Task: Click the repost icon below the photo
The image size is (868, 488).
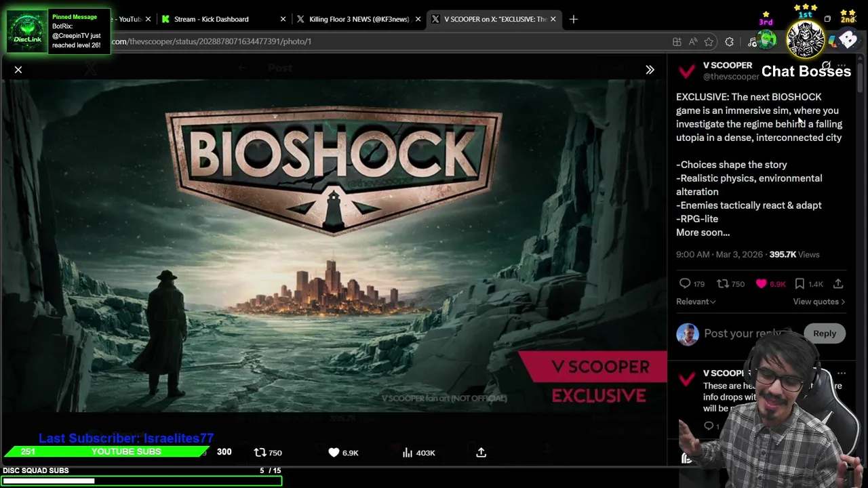Action: pos(267,453)
